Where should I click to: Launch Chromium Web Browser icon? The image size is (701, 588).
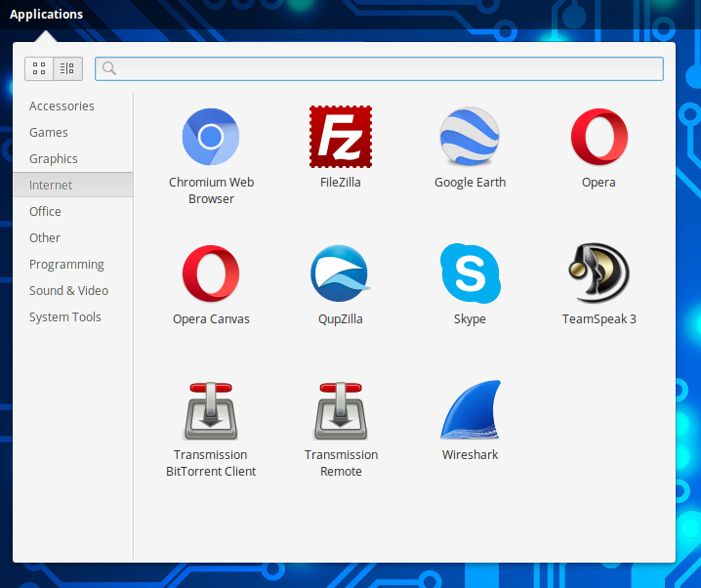pos(211,137)
